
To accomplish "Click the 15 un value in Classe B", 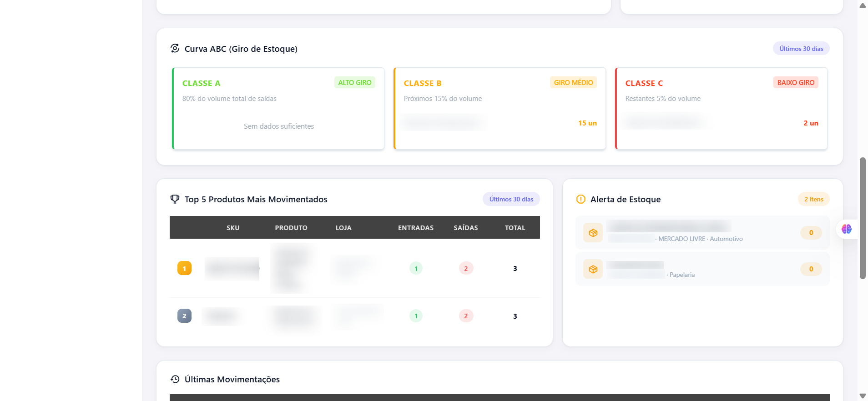I will tap(587, 123).
